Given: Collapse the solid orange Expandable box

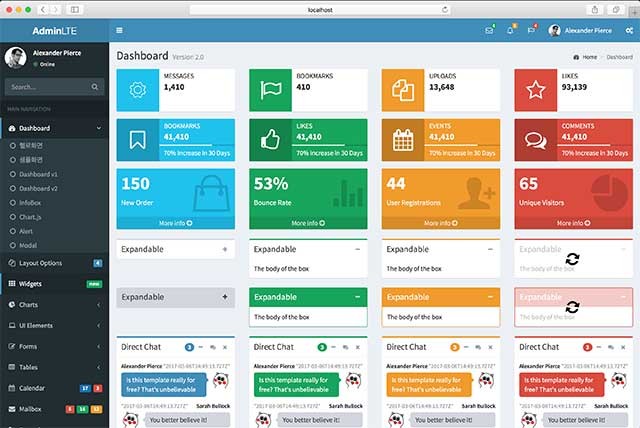Looking at the screenshot, I should pyautogui.click(x=490, y=297).
